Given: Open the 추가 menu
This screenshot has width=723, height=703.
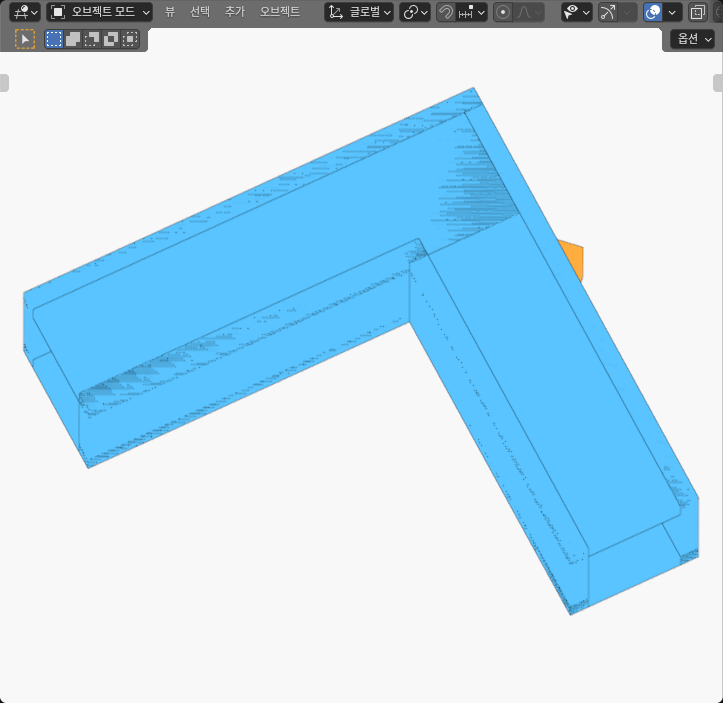Looking at the screenshot, I should tap(235, 12).
